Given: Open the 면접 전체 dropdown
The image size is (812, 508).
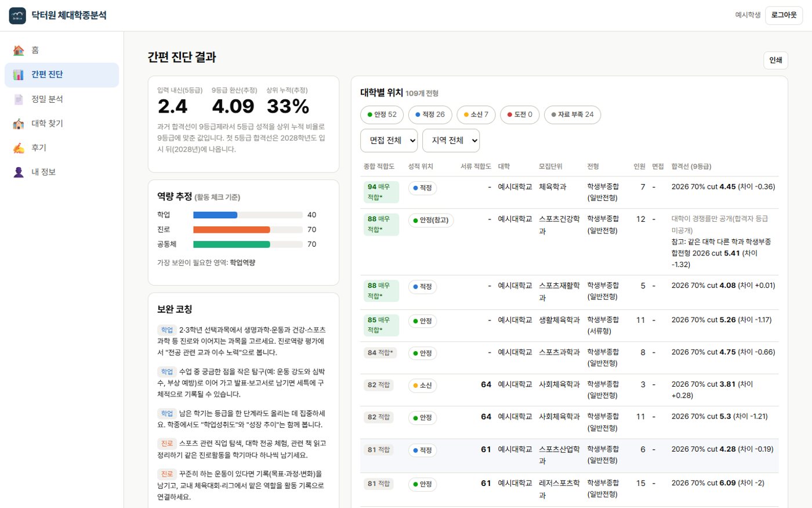Looking at the screenshot, I should 389,140.
